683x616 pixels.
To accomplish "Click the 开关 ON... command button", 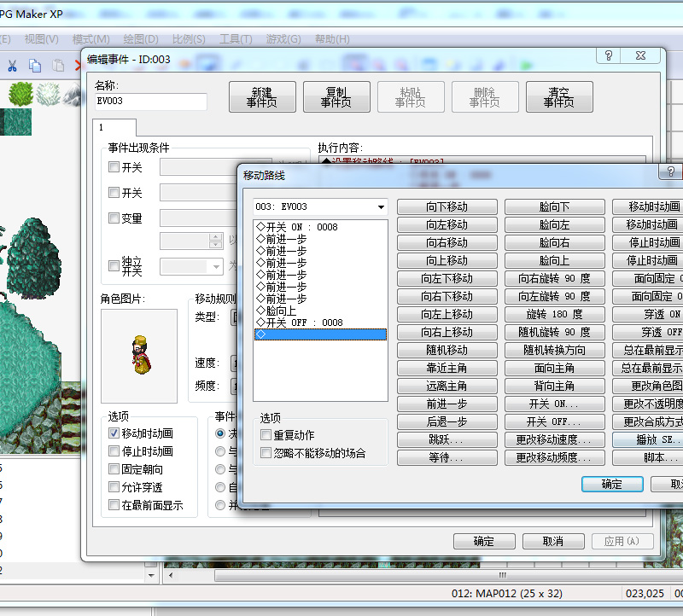I will [x=554, y=404].
